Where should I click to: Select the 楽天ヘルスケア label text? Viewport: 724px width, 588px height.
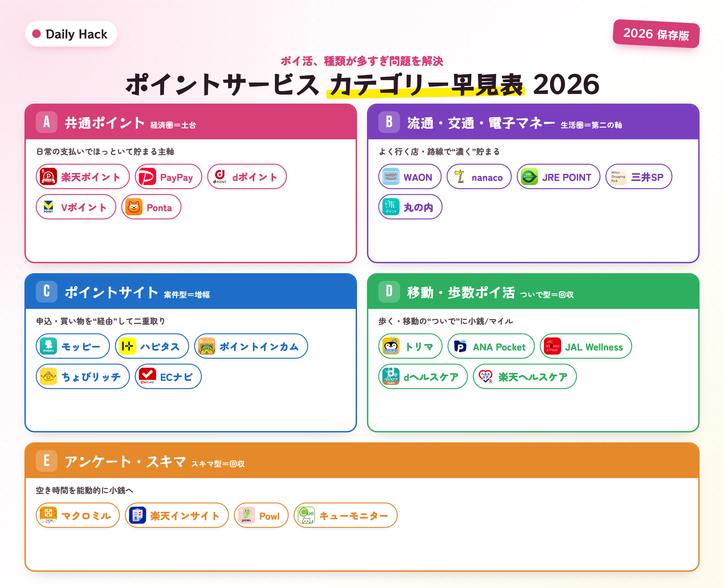533,377
